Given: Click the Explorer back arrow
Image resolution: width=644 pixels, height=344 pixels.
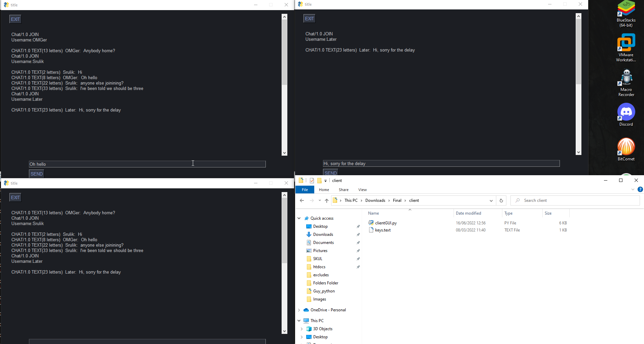Looking at the screenshot, I should 302,200.
